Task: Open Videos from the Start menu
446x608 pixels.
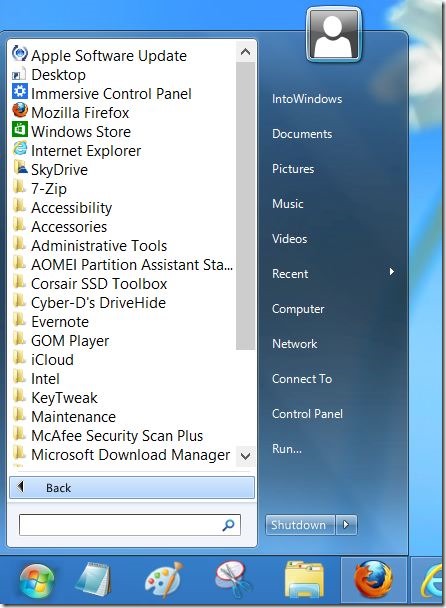Action: pos(290,238)
